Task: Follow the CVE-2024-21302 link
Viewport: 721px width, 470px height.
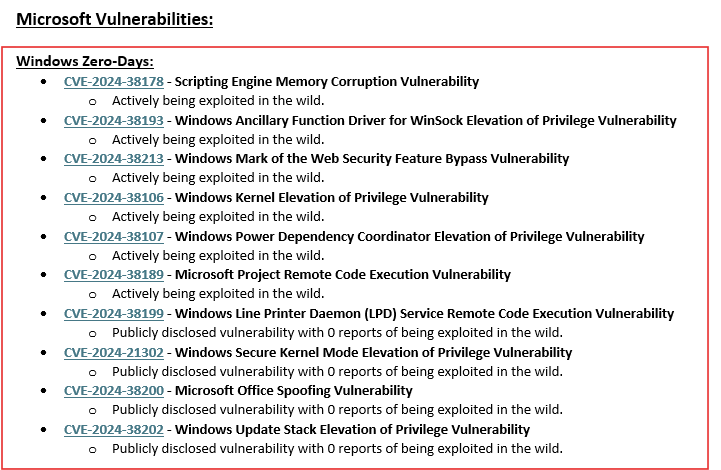Action: click(x=113, y=353)
